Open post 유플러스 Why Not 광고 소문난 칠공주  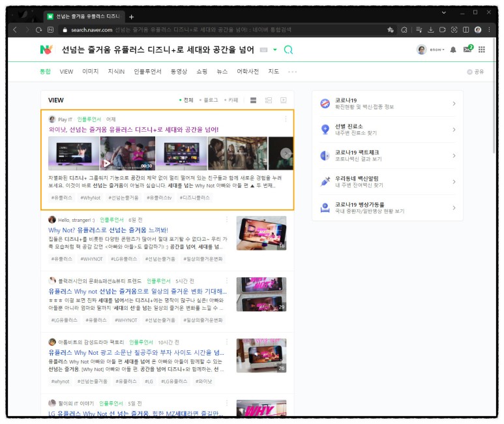point(136,352)
